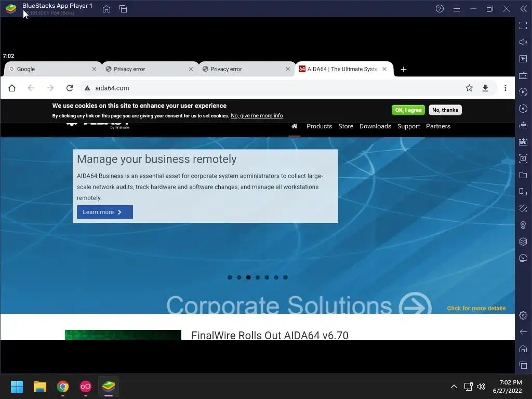Open the green news article thumbnail

click(x=123, y=335)
